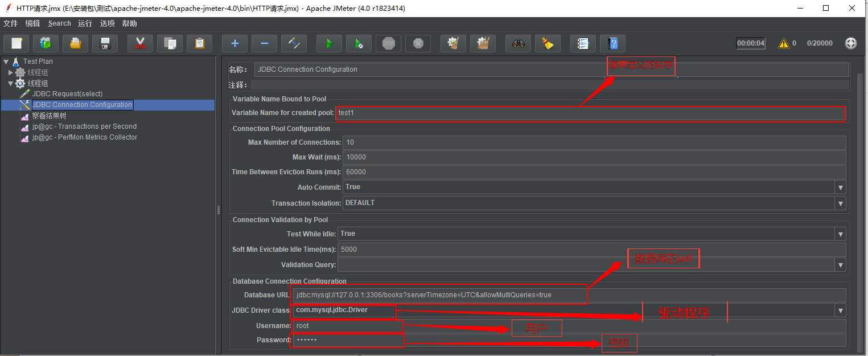Click the Username field

[569, 326]
